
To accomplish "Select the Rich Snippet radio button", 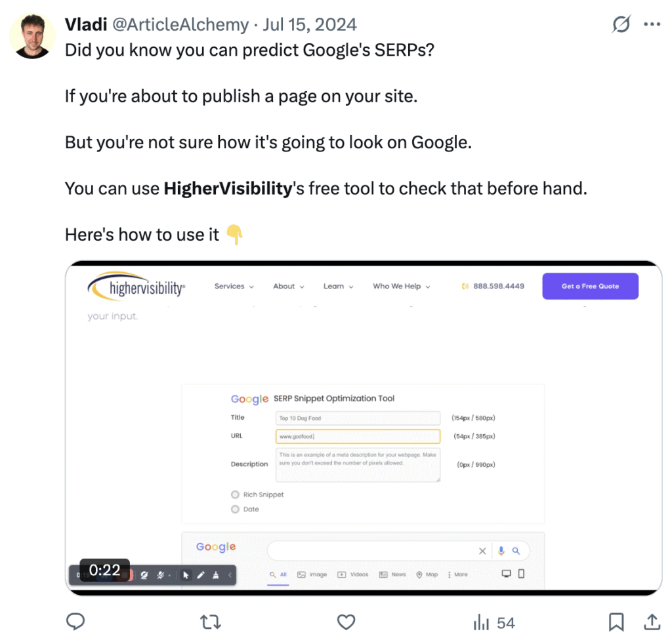I will click(x=235, y=494).
